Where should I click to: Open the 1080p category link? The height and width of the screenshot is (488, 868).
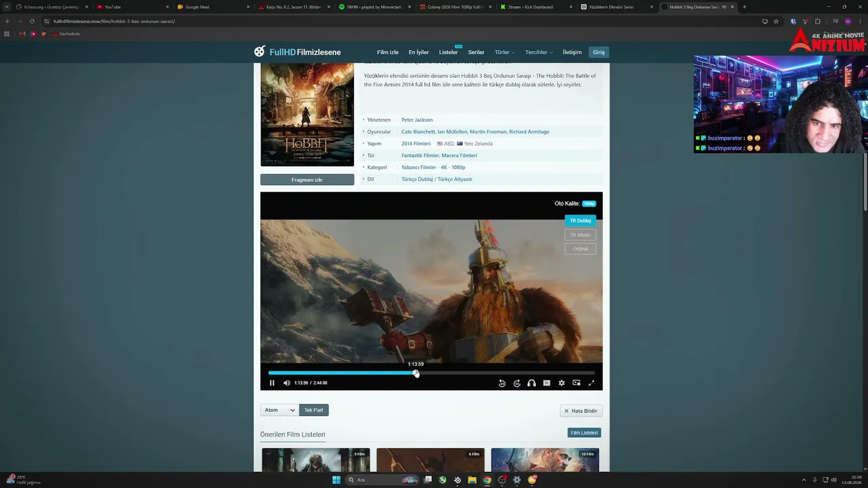(x=458, y=167)
